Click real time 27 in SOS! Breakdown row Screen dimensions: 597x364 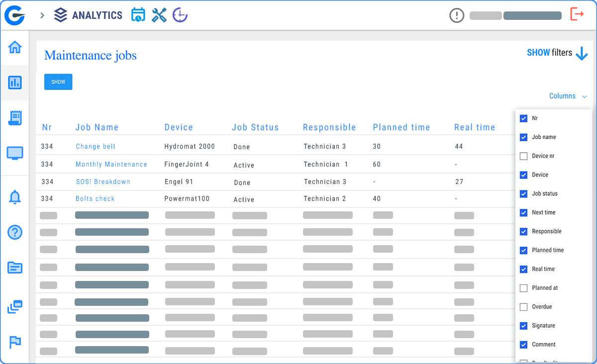459,182
